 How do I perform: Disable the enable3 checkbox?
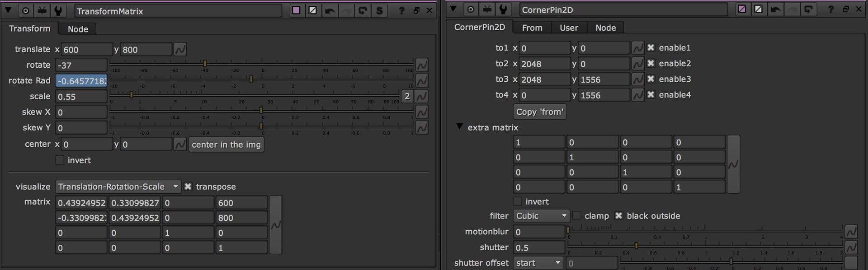pyautogui.click(x=651, y=79)
